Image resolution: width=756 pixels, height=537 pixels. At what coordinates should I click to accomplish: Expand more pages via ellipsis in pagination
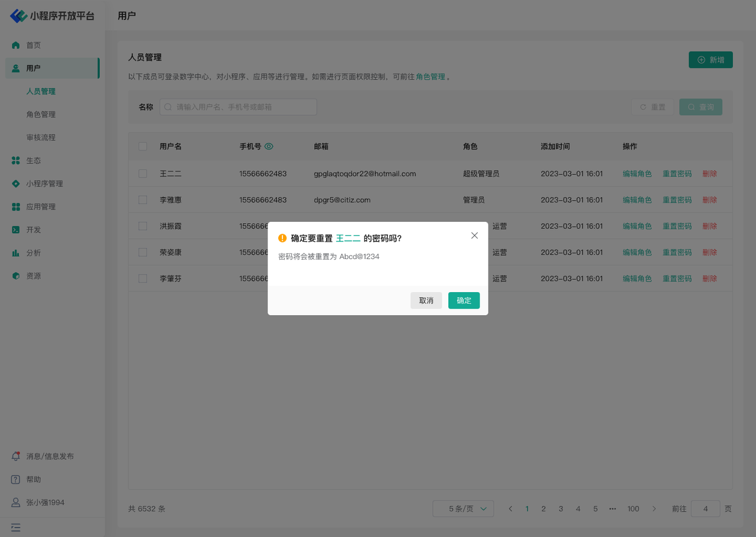[x=612, y=509]
